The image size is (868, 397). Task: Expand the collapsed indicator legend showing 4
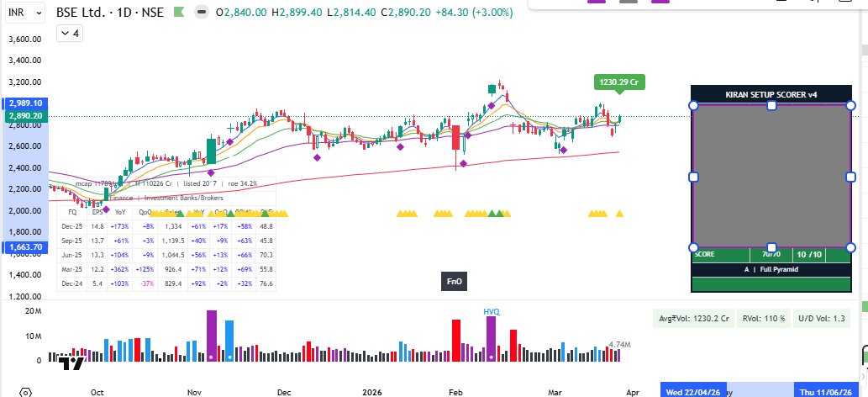(70, 34)
